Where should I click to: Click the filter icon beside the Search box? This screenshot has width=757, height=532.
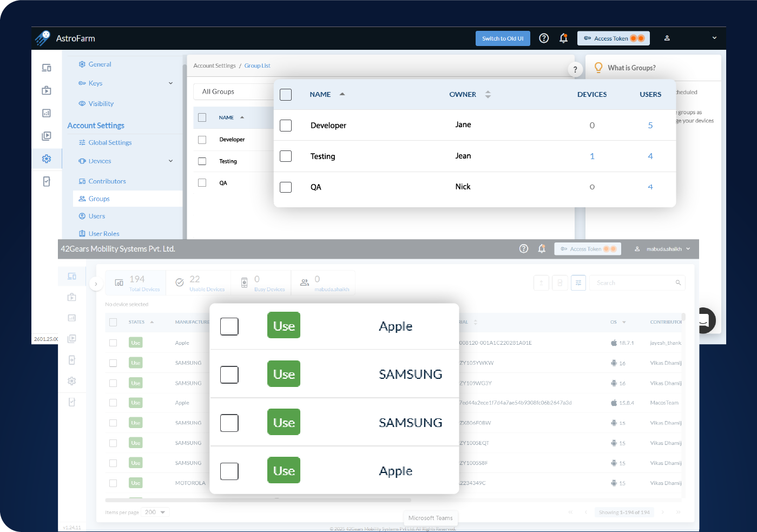tap(578, 283)
